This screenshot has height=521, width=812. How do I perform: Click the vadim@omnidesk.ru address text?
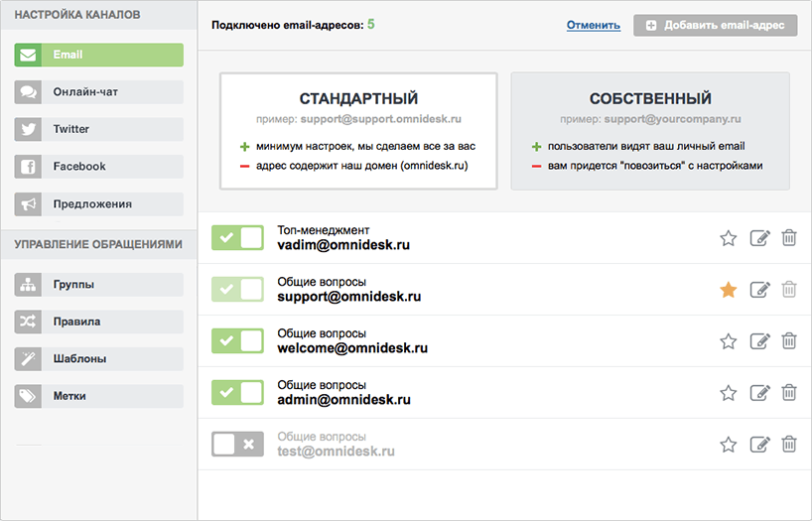point(343,245)
